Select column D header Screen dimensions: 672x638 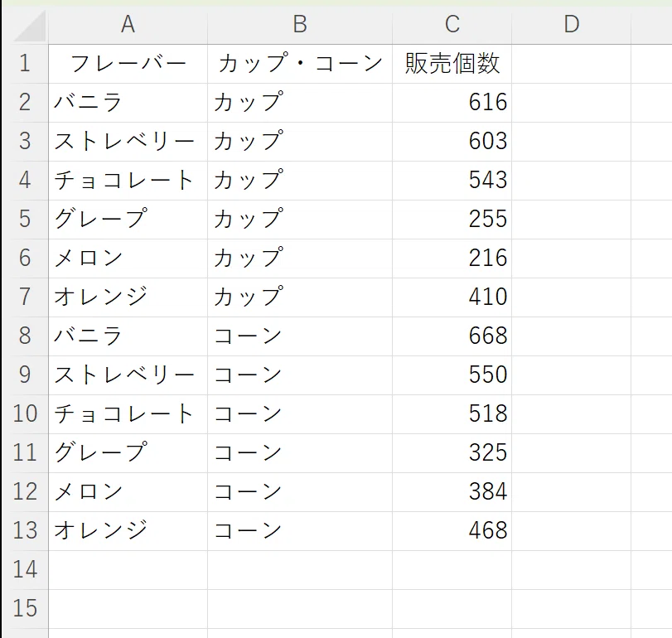coord(571,24)
